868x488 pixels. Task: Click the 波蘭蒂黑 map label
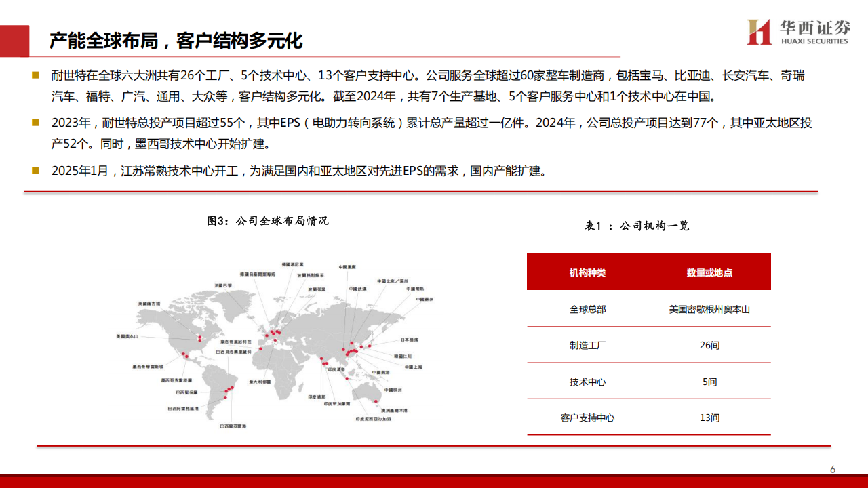pyautogui.click(x=317, y=289)
